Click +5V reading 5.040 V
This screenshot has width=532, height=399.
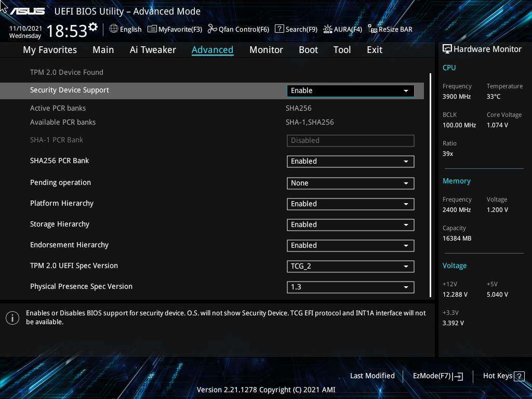pos(497,295)
